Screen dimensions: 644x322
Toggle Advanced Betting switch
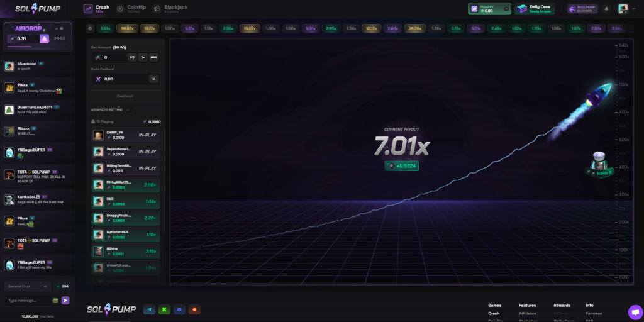click(x=129, y=110)
